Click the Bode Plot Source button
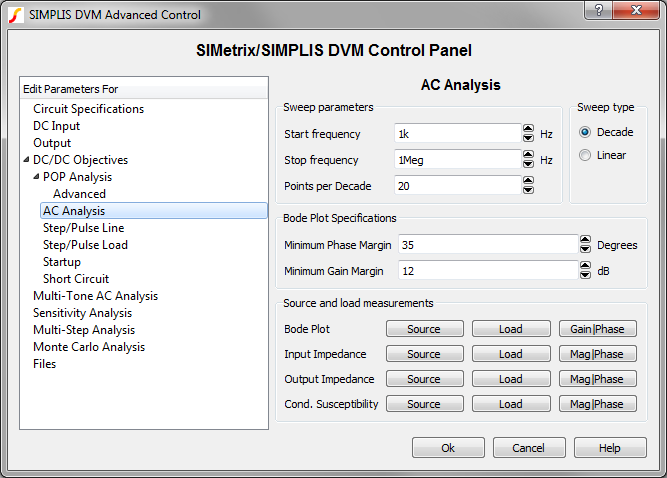667x478 pixels. point(424,328)
